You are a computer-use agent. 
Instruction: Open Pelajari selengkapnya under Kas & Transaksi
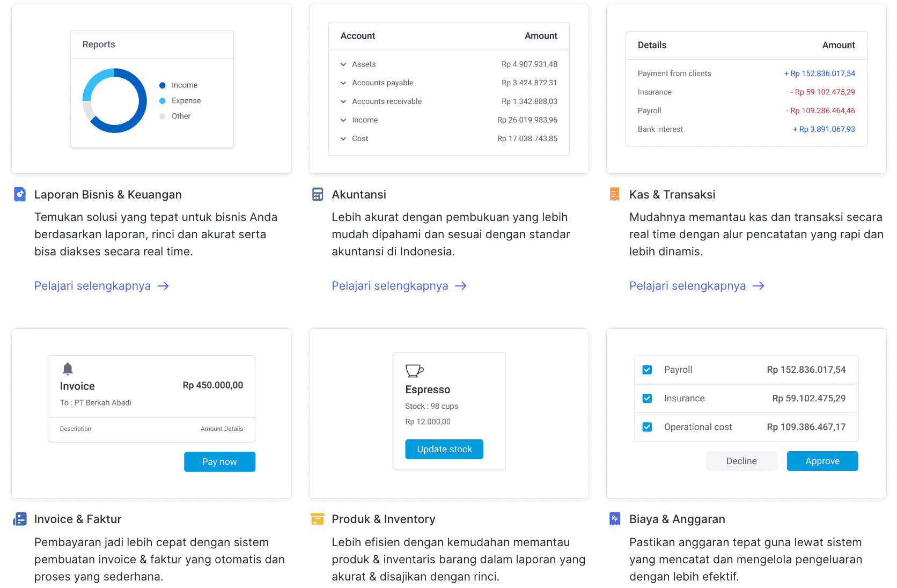697,286
